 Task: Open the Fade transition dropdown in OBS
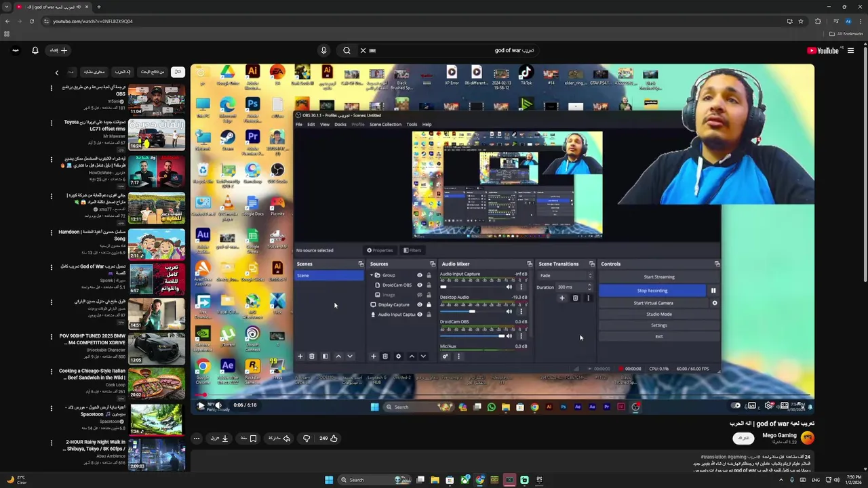[x=566, y=276]
